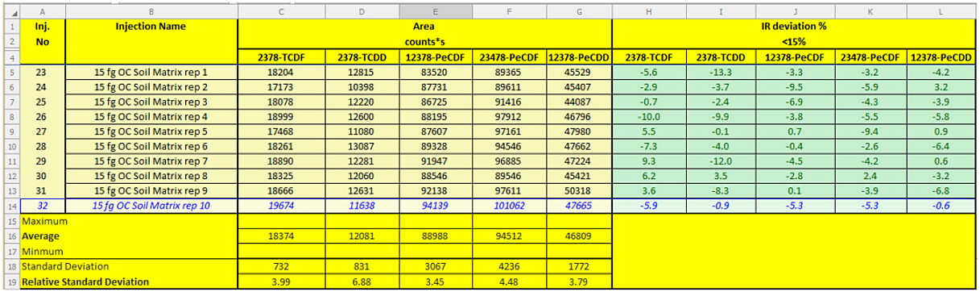The image size is (980, 292).
Task: Select area value 91947
Action: click(436, 161)
